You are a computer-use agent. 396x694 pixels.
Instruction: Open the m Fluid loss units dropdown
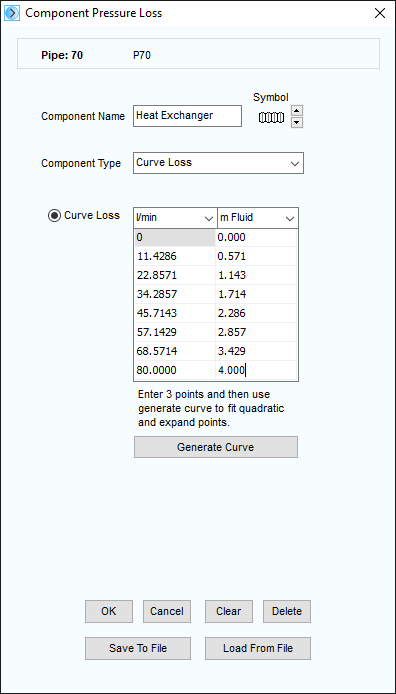(x=258, y=218)
